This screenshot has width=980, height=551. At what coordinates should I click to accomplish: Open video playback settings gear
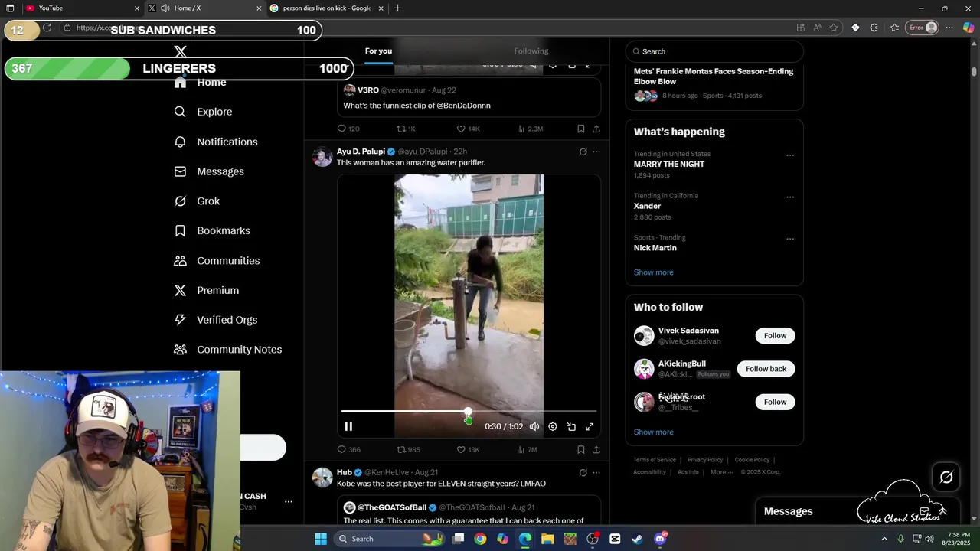(553, 426)
